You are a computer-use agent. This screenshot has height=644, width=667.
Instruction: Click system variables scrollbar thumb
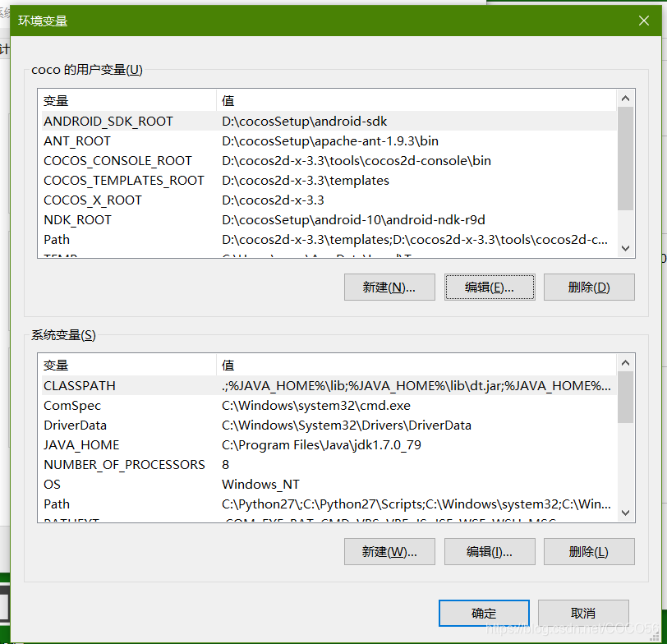(625, 398)
